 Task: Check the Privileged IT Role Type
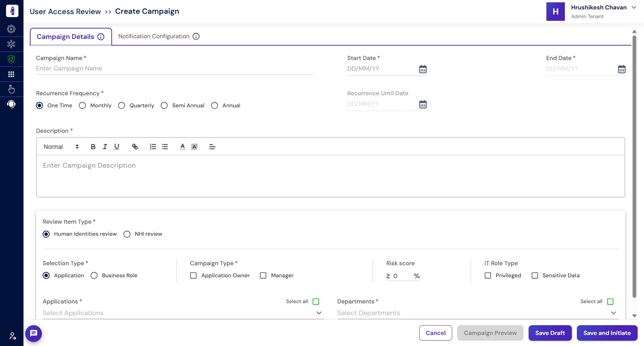(x=487, y=276)
